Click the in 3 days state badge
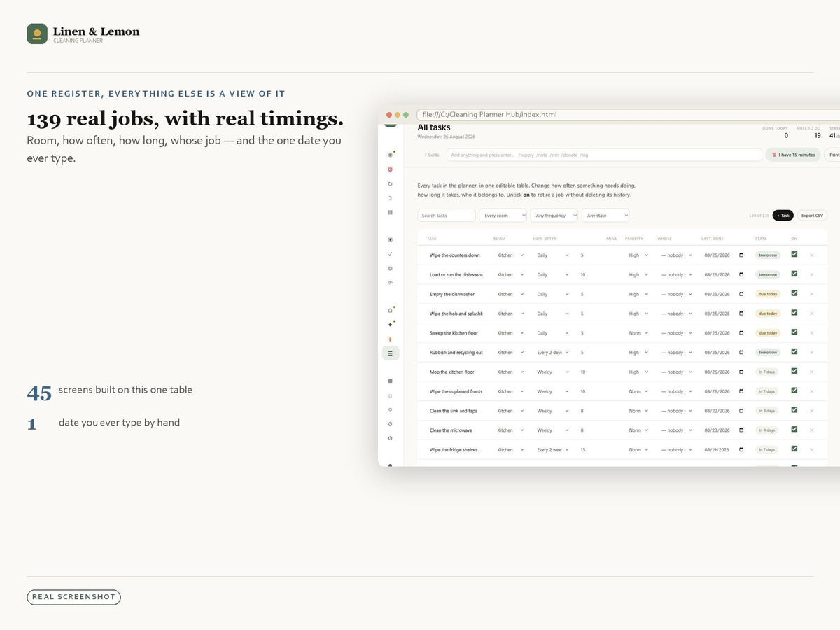 pyautogui.click(x=767, y=411)
